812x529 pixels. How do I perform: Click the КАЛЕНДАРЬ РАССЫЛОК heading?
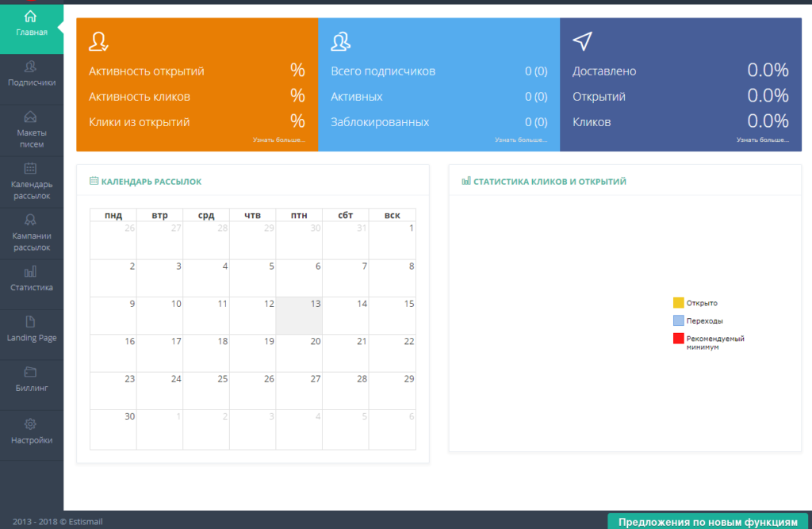click(151, 182)
